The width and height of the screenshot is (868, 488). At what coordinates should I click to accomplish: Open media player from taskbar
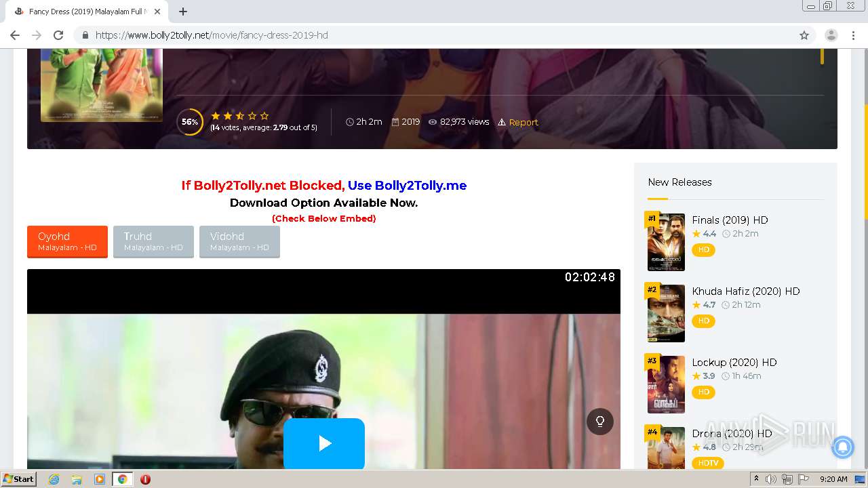[x=100, y=479]
